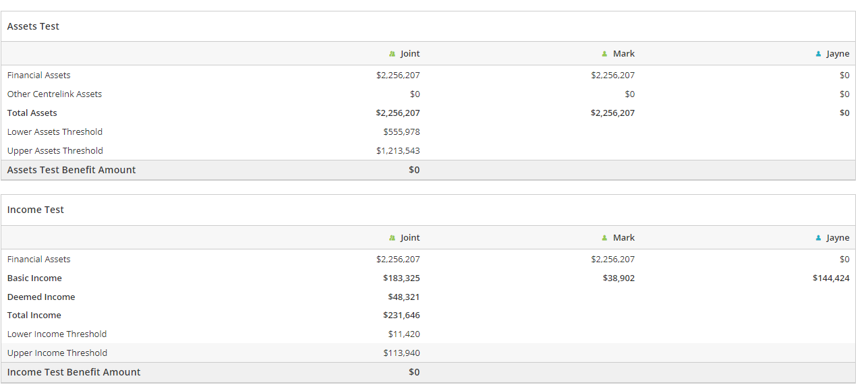Click Mark's Total Assets value in Assets Test

pyautogui.click(x=612, y=113)
